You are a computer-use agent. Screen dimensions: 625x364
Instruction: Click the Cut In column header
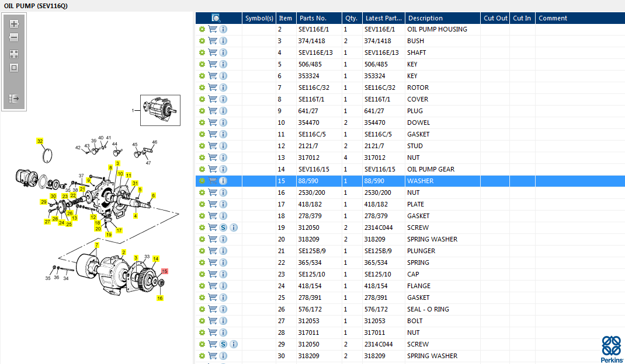522,18
